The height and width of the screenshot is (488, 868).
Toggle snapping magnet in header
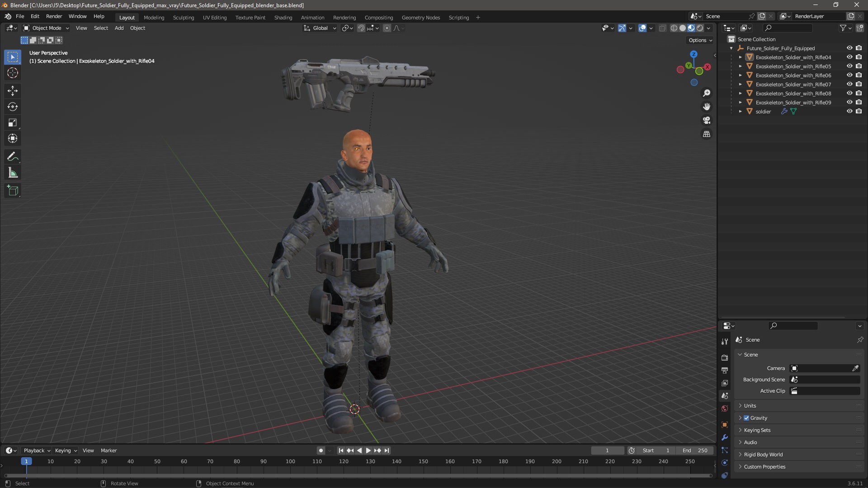[x=361, y=28]
